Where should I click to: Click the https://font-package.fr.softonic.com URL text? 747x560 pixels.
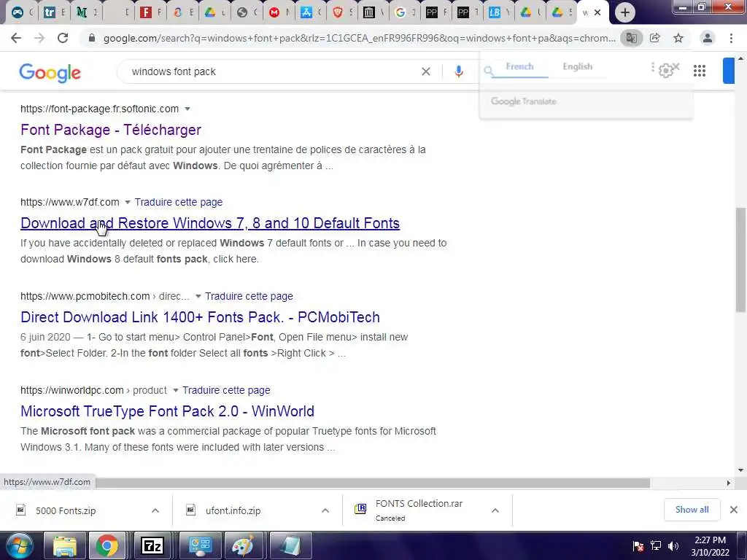pyautogui.click(x=99, y=109)
